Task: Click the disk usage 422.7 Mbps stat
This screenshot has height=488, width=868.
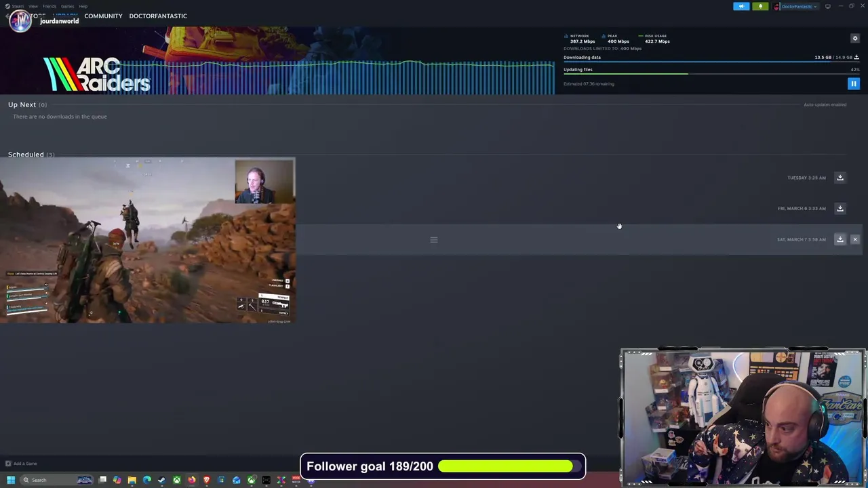Action: pyautogui.click(x=654, y=39)
